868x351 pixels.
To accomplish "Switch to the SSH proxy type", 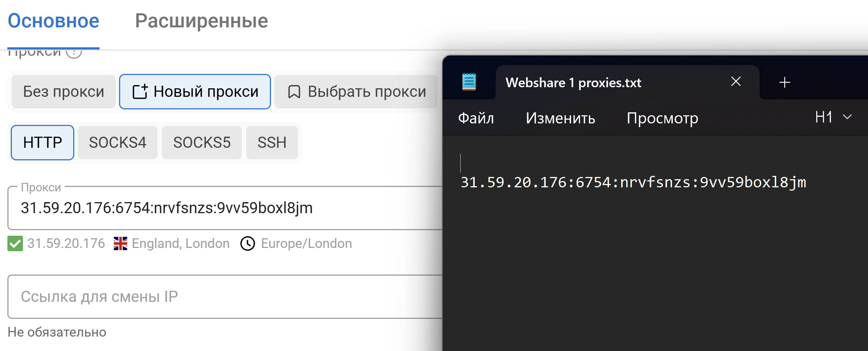I will pyautogui.click(x=272, y=142).
